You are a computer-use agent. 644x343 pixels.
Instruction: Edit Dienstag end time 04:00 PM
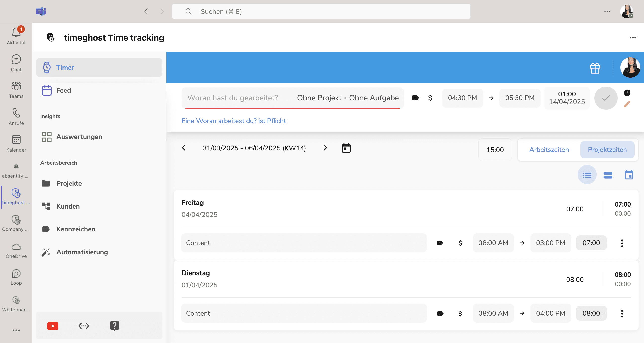[x=550, y=313]
